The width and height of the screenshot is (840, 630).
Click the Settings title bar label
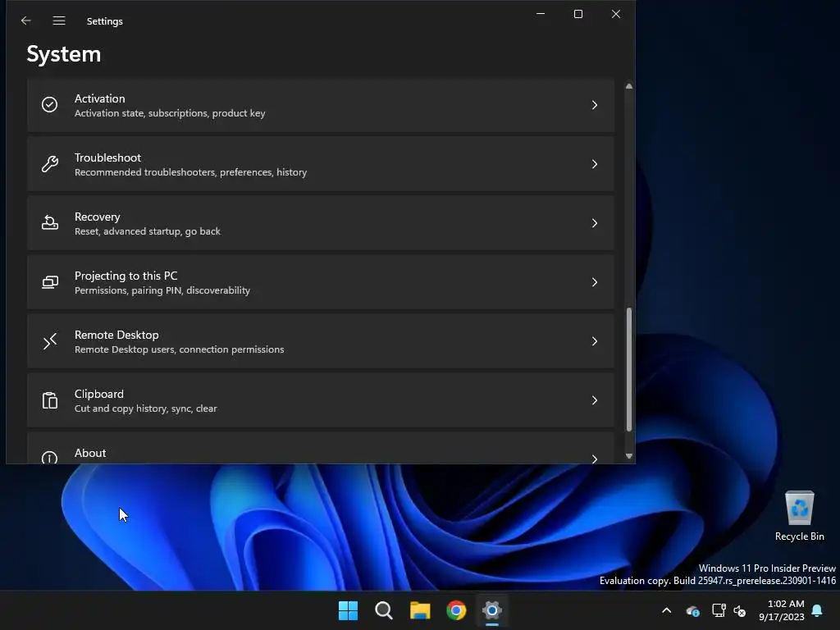coord(104,21)
